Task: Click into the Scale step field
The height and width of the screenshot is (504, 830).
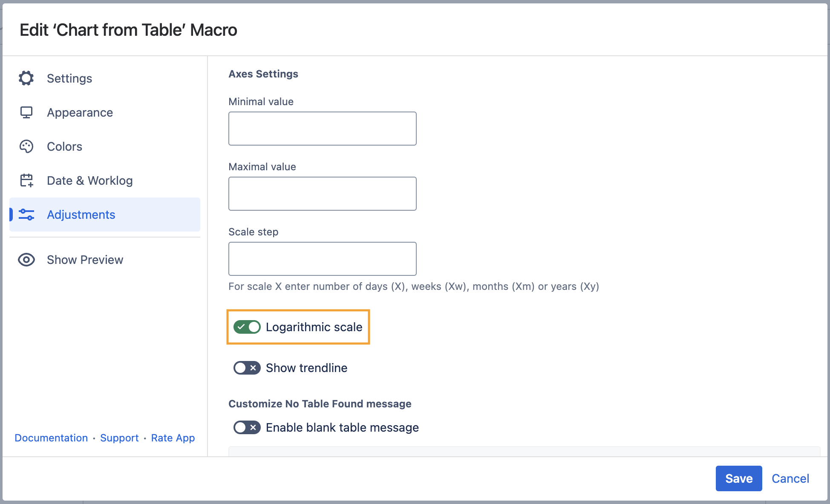Action: [323, 259]
